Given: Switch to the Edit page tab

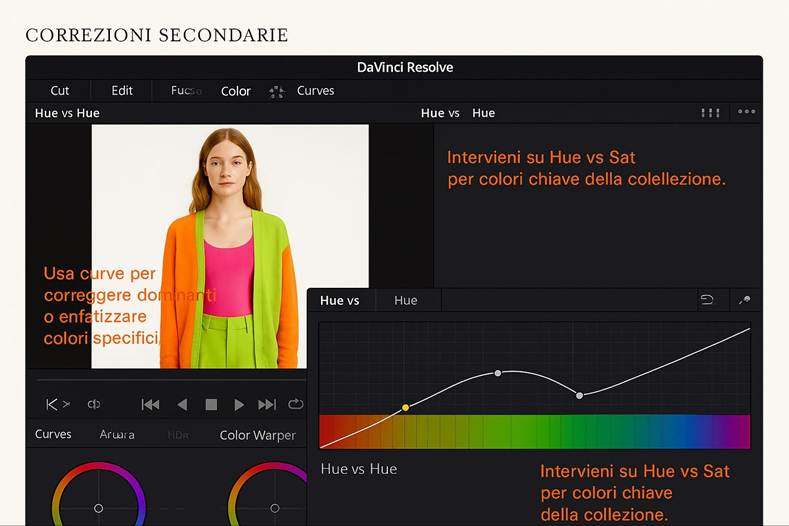Looking at the screenshot, I should pyautogui.click(x=122, y=91).
